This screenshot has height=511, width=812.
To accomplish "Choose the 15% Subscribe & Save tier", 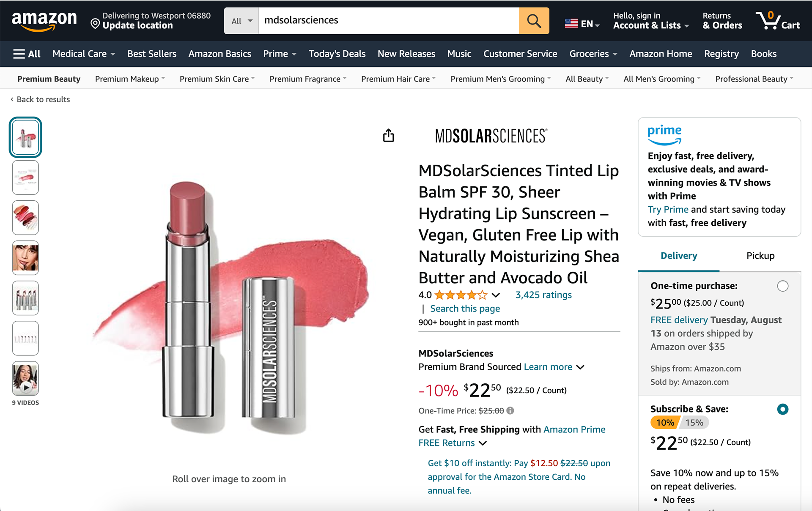I will point(694,423).
